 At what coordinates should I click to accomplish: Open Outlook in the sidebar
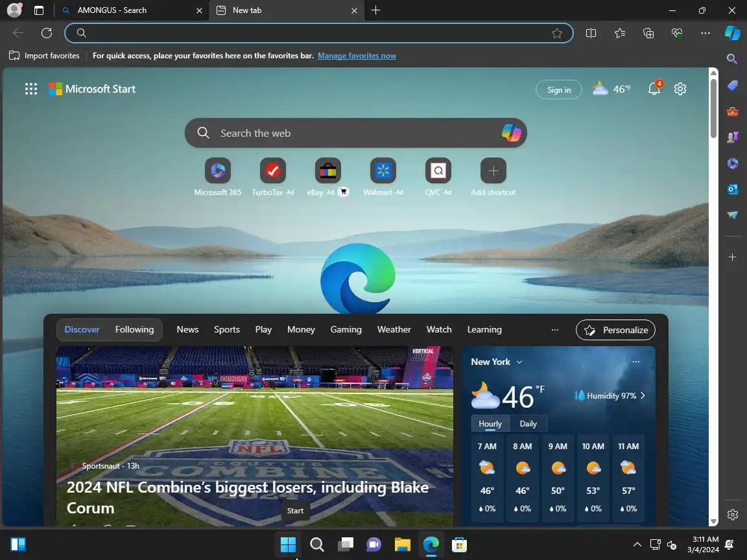coord(732,189)
